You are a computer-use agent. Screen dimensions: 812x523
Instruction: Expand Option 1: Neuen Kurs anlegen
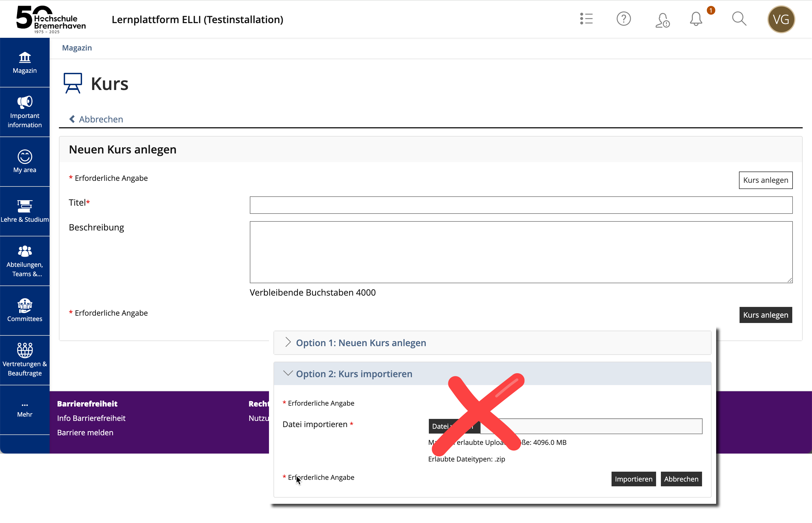coord(361,343)
